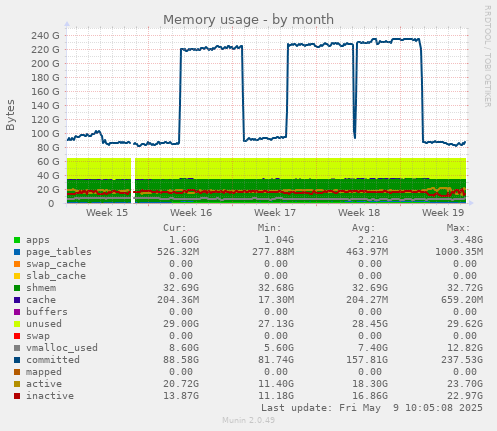Viewport: 497px width, 431px height.
Task: Click the 'Week 15' x-axis label
Action: pyautogui.click(x=107, y=213)
